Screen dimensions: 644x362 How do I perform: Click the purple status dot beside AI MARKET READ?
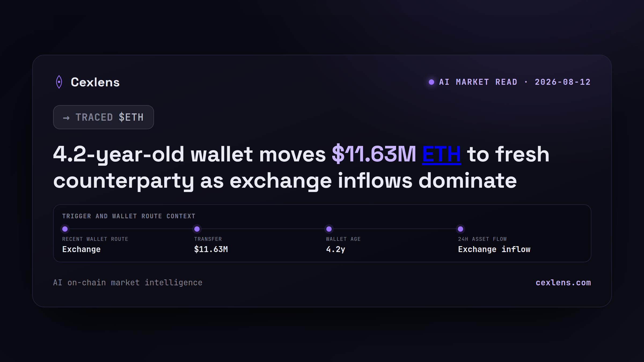431,82
